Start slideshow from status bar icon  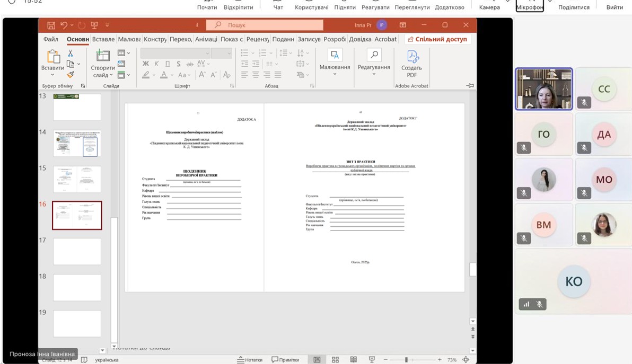[372, 360]
